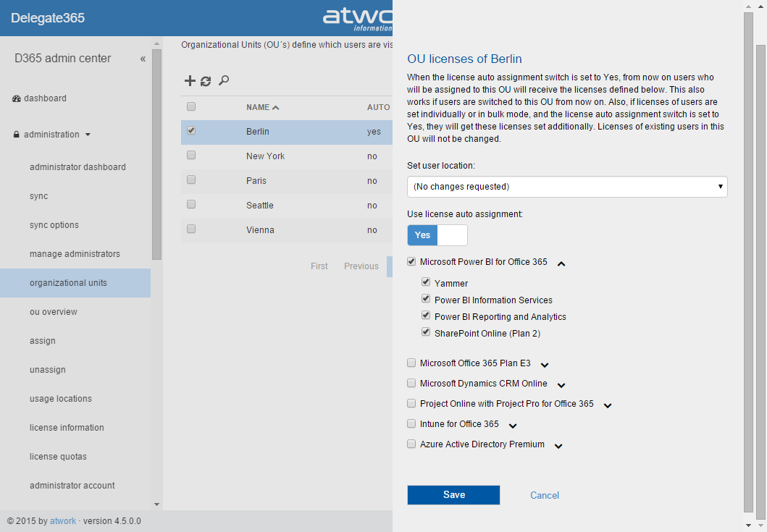
Task: Click the administration lock icon
Action: coord(17,135)
